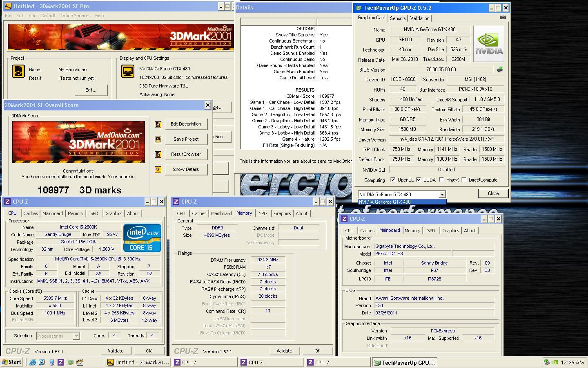Click the BIOS save chip icon in GPU-Z
Screen dimensions: 588x368
point(499,70)
